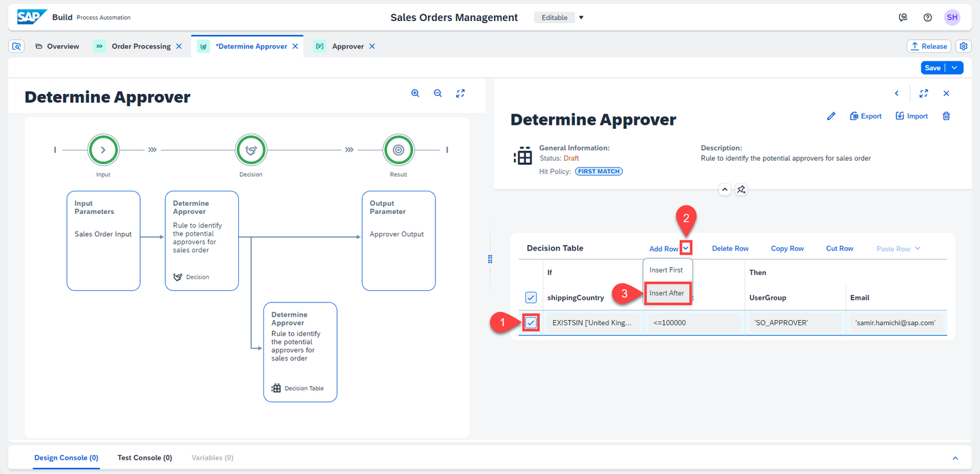Open the Design Console tab
Screen dimensions: 980x474
[67, 458]
